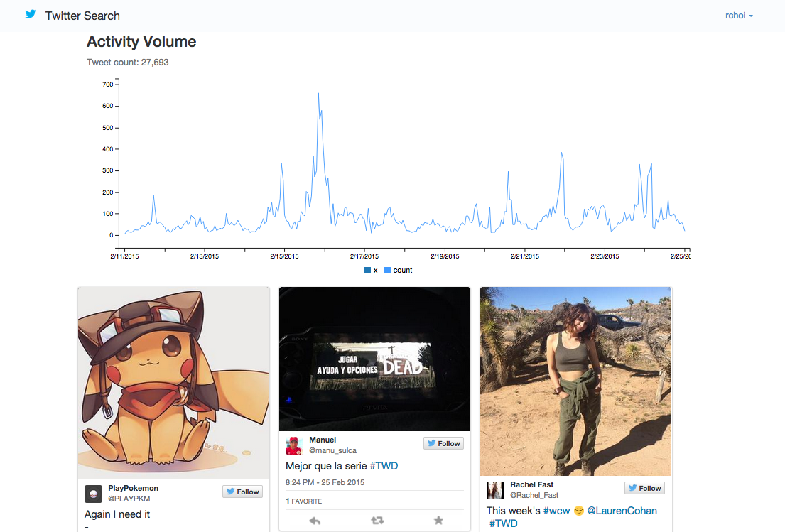Click the Twitter bird logo in header
This screenshot has height=532, width=785.
[31, 14]
